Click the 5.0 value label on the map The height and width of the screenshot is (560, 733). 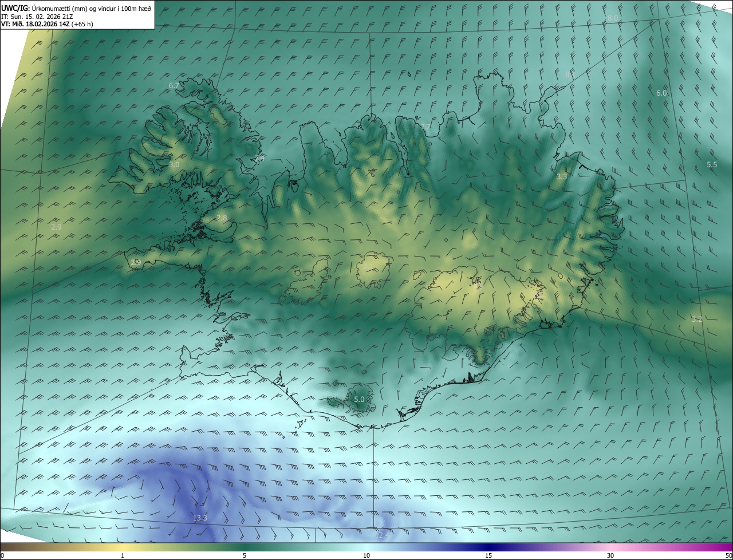pos(359,399)
